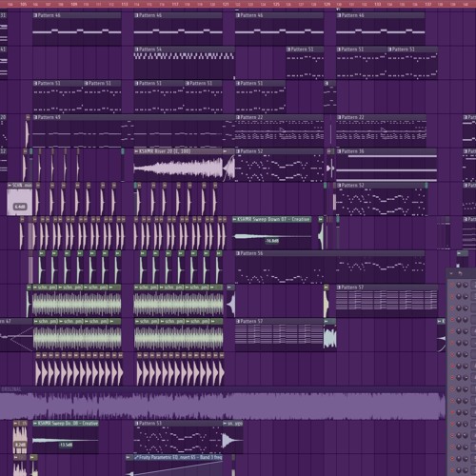Toggle the fifth channel's mute LED in channel rack

point(452,331)
